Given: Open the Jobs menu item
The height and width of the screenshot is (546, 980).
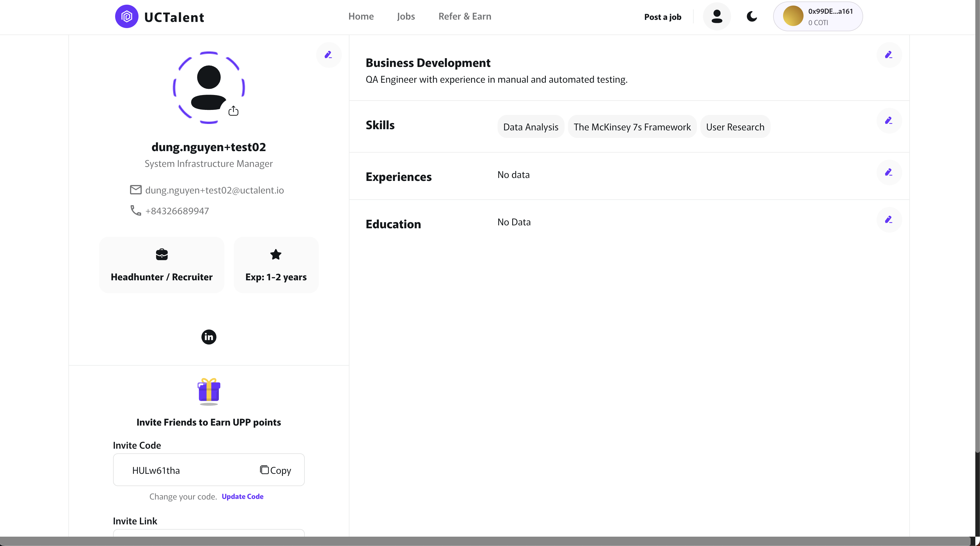Looking at the screenshot, I should (406, 16).
